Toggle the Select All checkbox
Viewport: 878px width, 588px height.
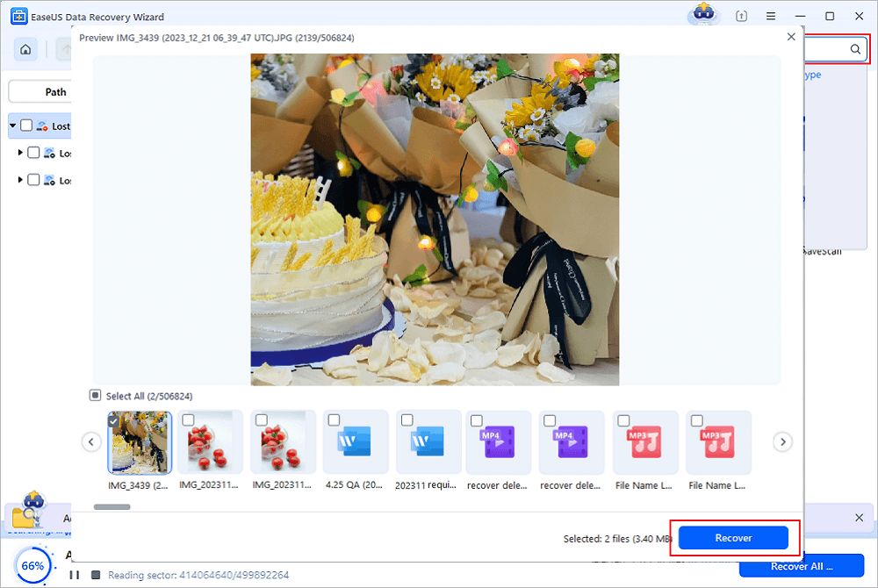95,396
